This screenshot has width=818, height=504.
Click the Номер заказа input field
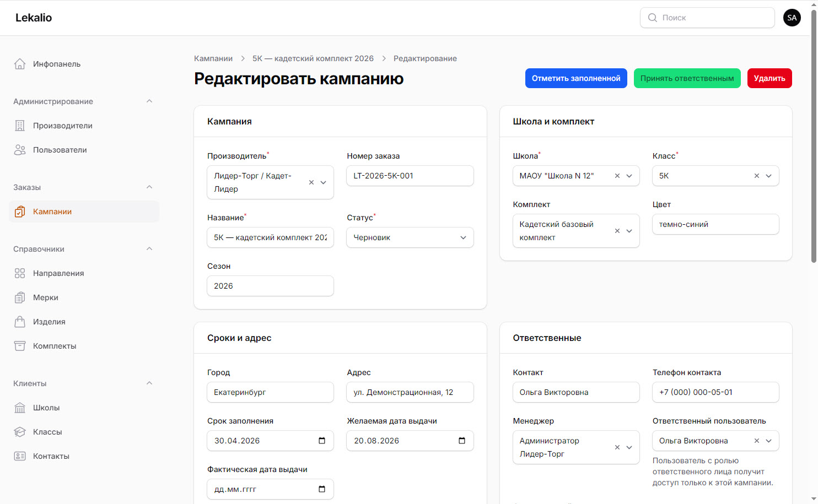[410, 176]
